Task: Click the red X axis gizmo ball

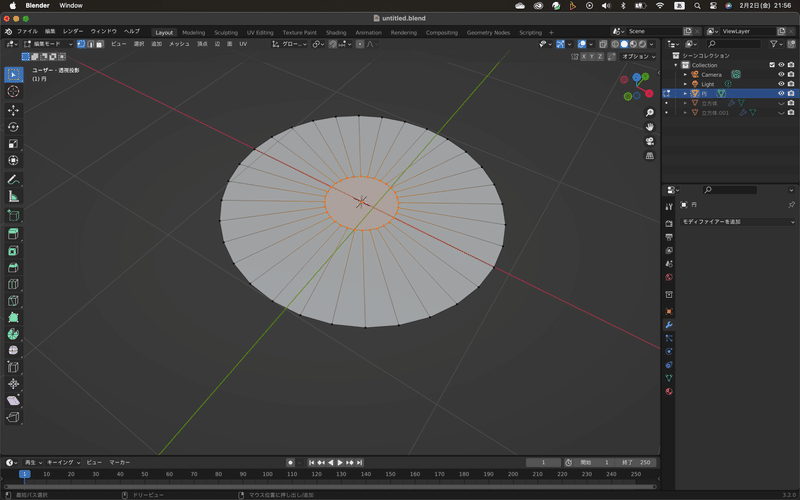Action: pos(649,93)
